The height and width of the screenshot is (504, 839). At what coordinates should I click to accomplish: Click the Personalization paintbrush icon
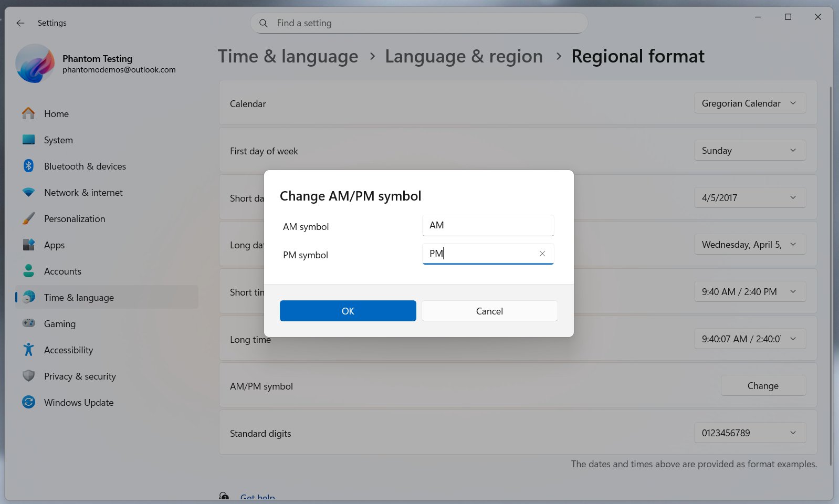(28, 218)
